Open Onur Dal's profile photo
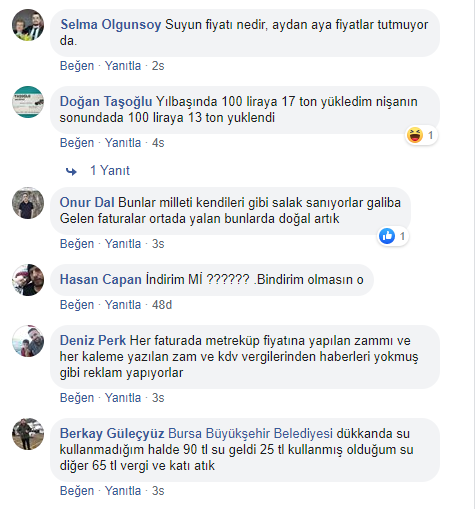This screenshot has height=509, width=475. (x=28, y=203)
